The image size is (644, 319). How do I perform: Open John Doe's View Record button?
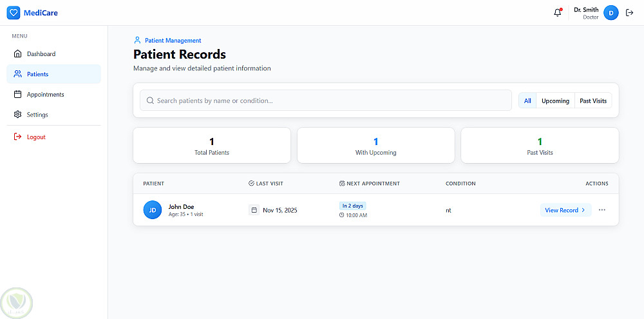point(565,210)
